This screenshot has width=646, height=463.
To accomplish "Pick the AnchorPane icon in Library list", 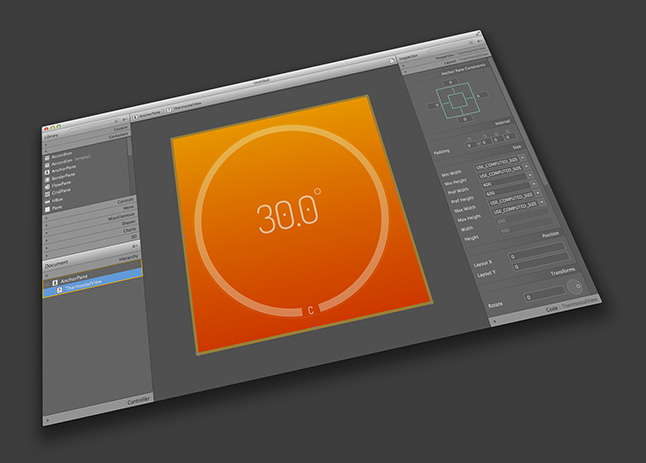I will coord(47,172).
